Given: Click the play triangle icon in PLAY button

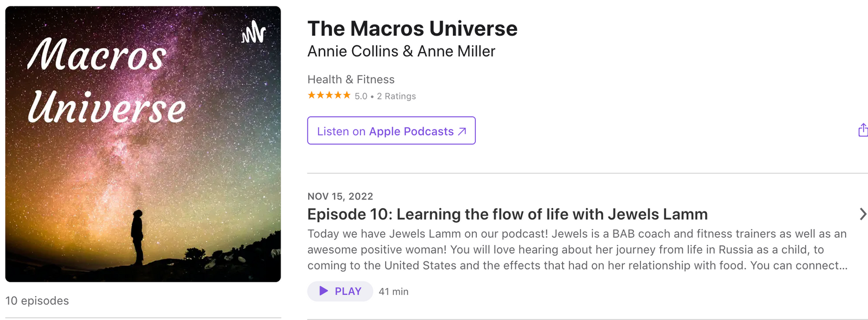Looking at the screenshot, I should click(x=324, y=291).
